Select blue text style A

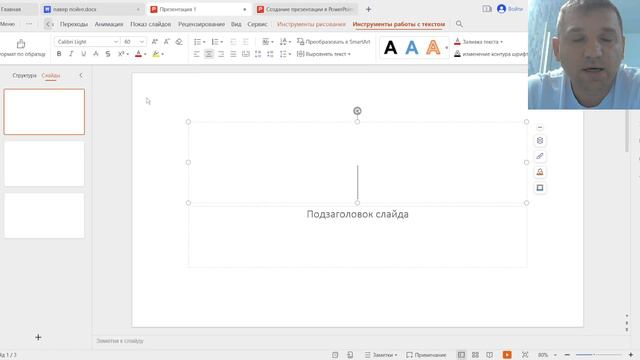click(412, 48)
